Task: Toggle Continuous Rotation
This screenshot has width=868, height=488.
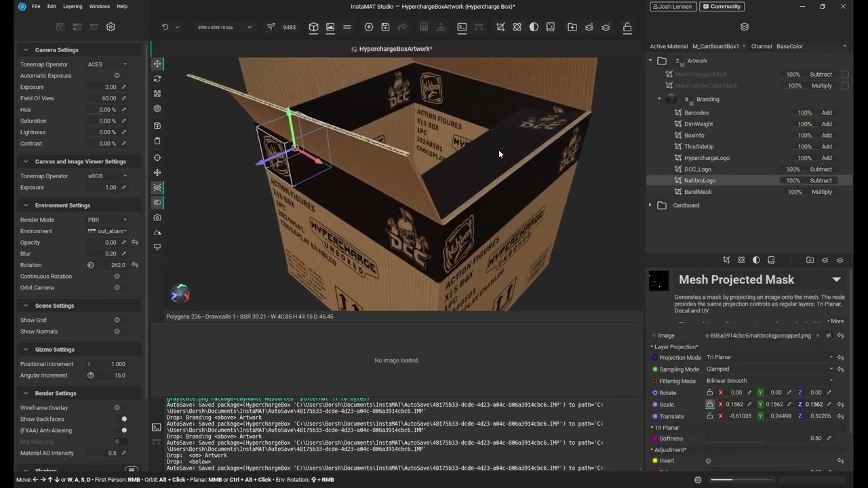Action: point(117,277)
